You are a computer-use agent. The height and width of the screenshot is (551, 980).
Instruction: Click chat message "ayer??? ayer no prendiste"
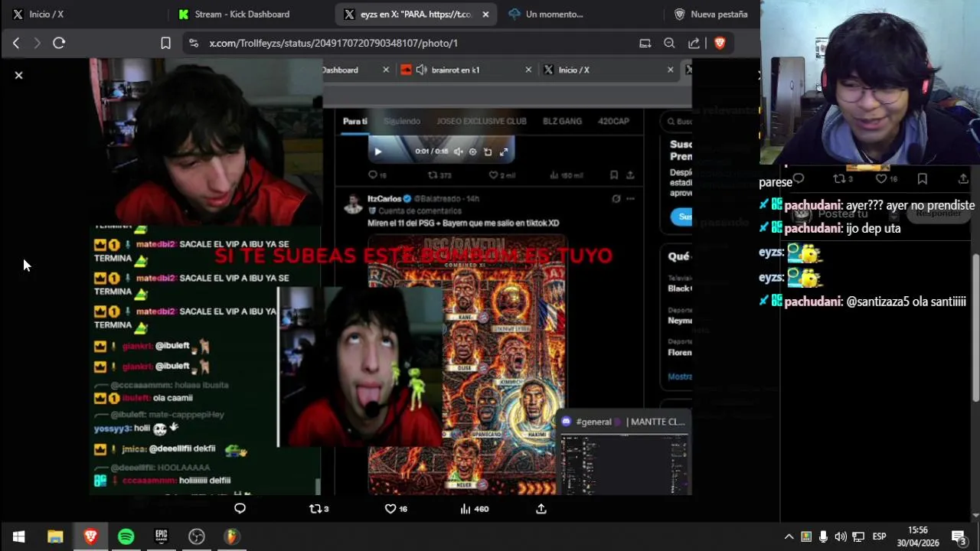[x=910, y=206]
